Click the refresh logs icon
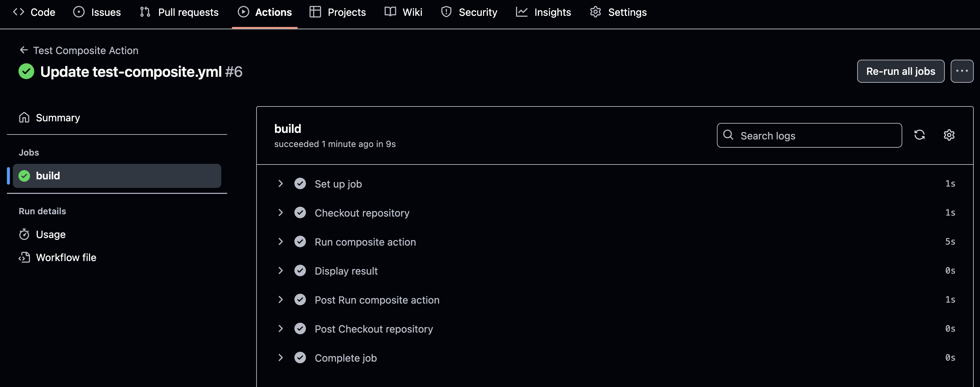Image resolution: width=980 pixels, height=387 pixels. 919,135
